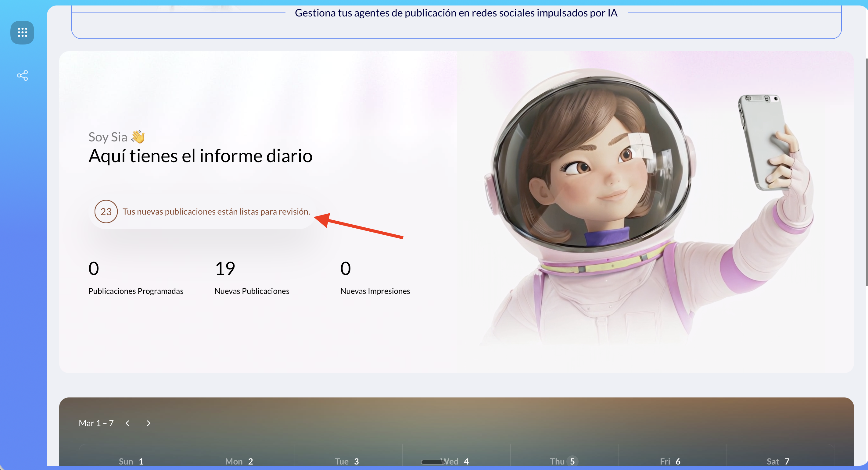Open the apps grid menu icon
The width and height of the screenshot is (868, 470).
click(x=22, y=32)
